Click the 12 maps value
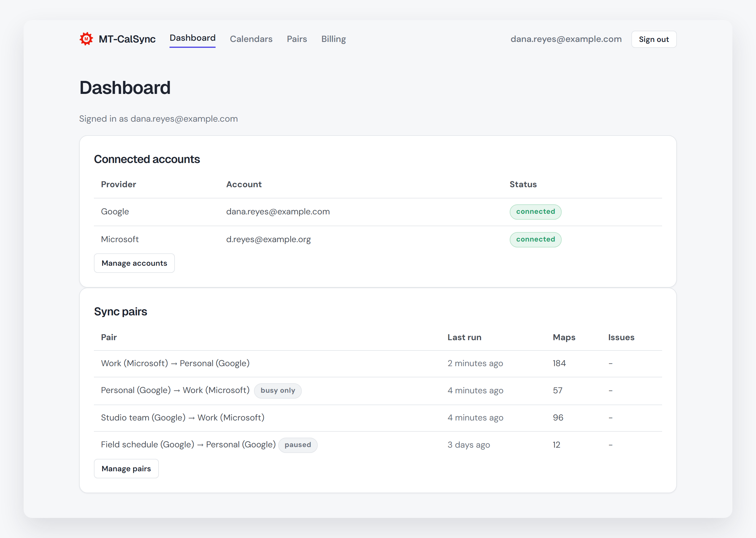 pos(556,445)
